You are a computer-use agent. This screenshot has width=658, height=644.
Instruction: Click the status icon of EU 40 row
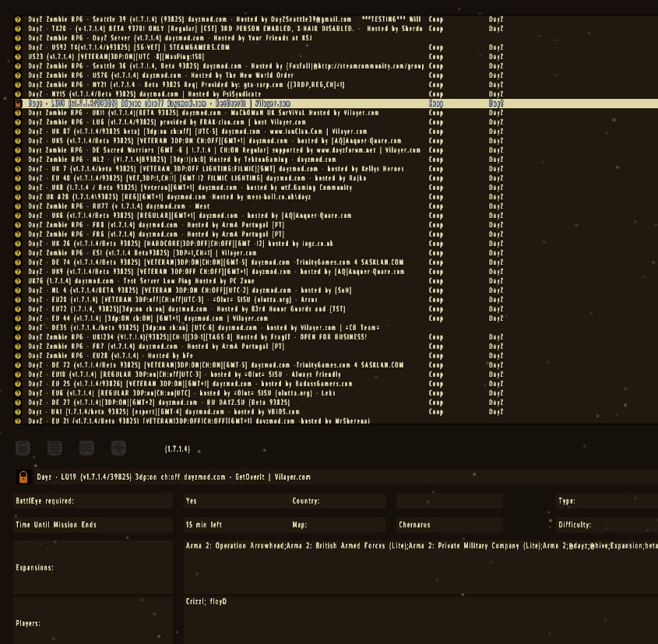[18, 178]
